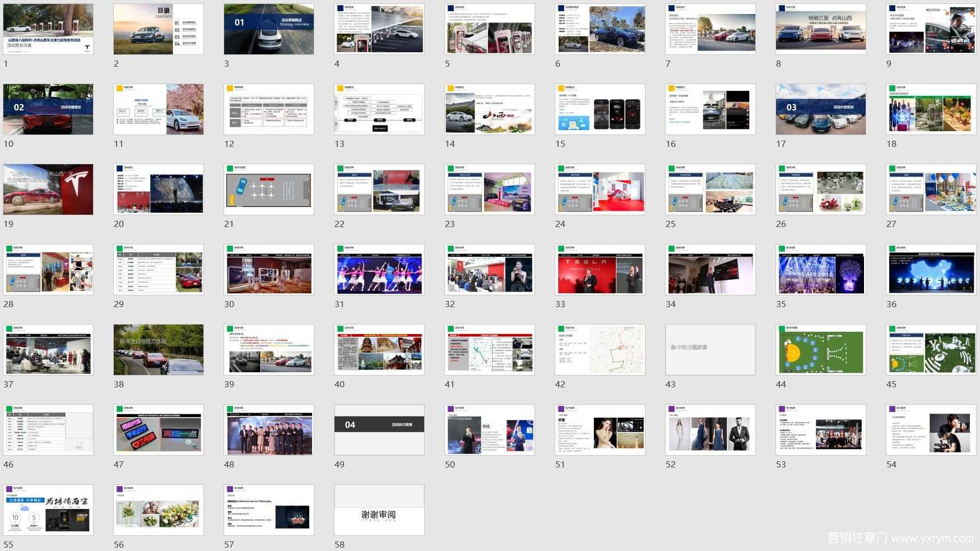Screen dimensions: 980x551
Task: Click slide 16 thumbnail
Action: [x=710, y=109]
